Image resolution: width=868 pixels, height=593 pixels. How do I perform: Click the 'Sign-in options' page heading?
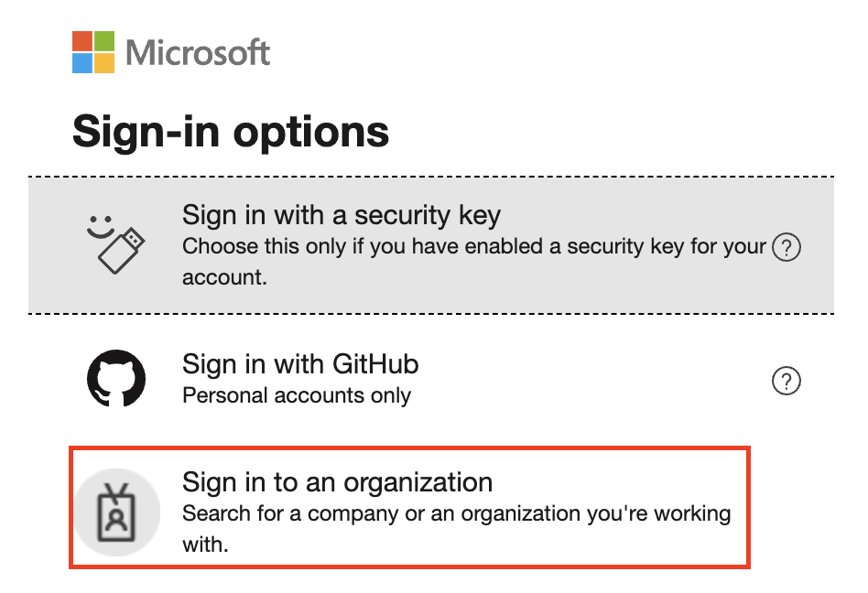pyautogui.click(x=231, y=132)
